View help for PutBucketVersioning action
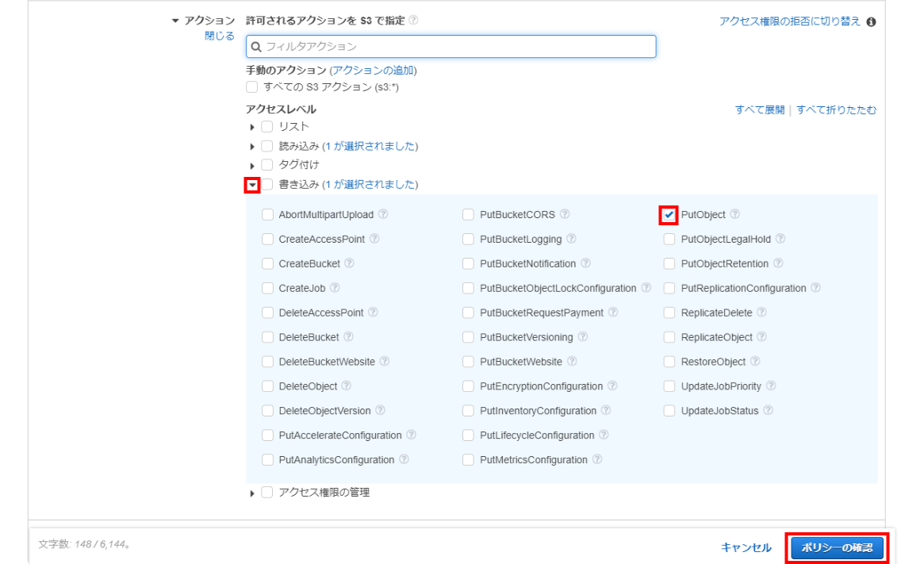Screen dimensions: 924x564 coord(582,336)
